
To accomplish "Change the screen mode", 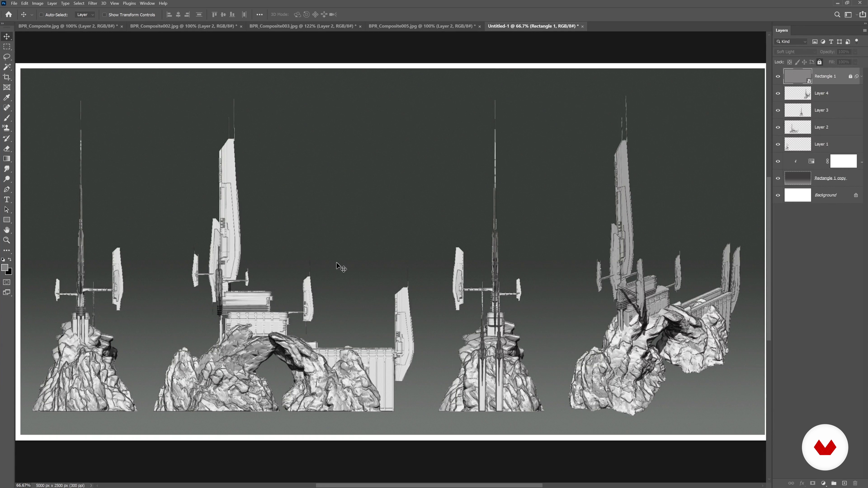I will tap(7, 292).
